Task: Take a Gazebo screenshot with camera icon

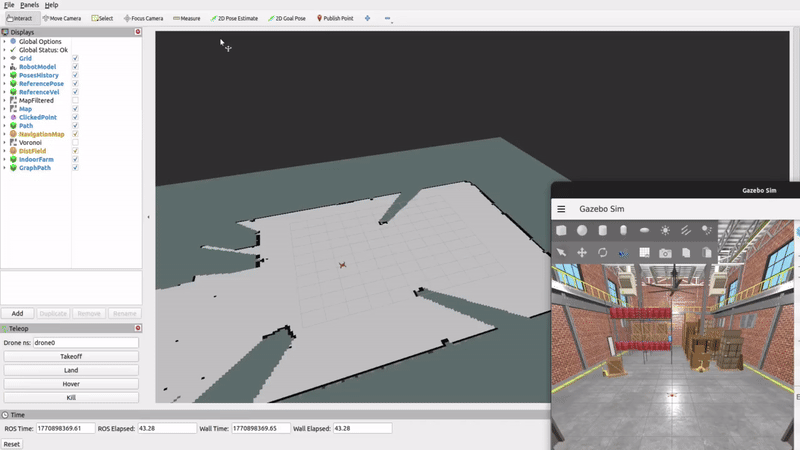Action: (x=665, y=253)
